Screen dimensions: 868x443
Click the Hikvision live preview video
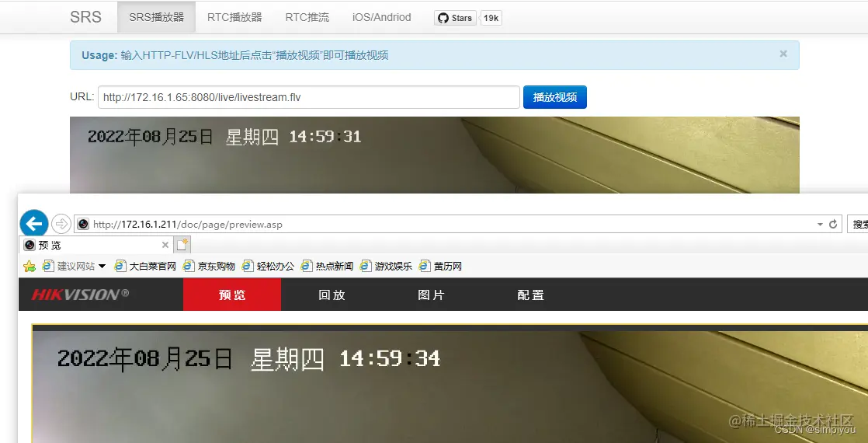[x=450, y=386]
